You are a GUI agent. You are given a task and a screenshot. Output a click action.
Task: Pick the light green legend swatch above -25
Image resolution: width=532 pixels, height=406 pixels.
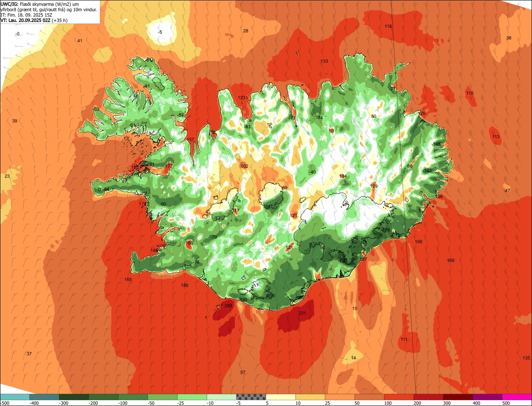click(x=192, y=397)
